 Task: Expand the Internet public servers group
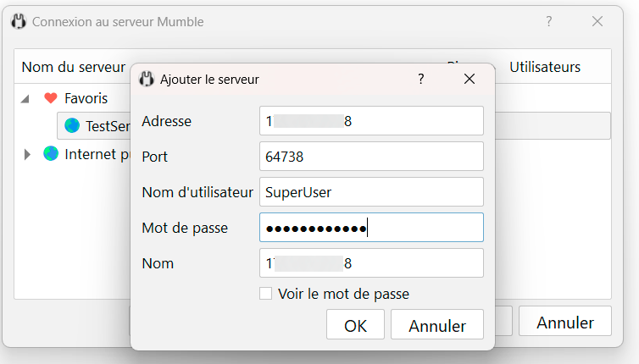(x=27, y=154)
